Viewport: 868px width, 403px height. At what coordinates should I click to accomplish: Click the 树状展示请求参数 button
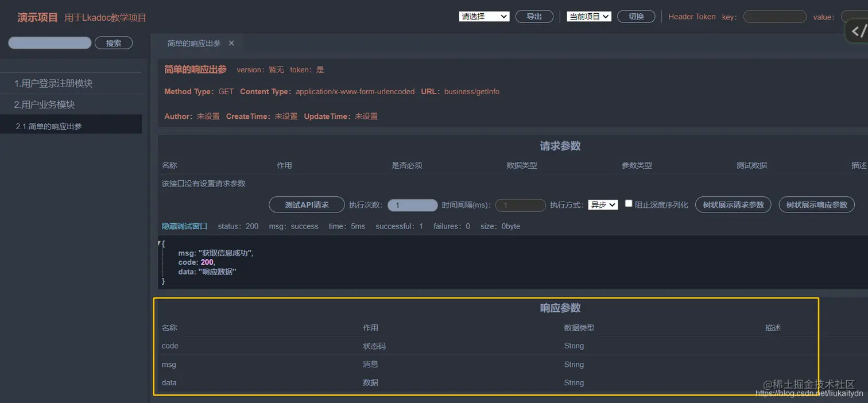tap(733, 204)
